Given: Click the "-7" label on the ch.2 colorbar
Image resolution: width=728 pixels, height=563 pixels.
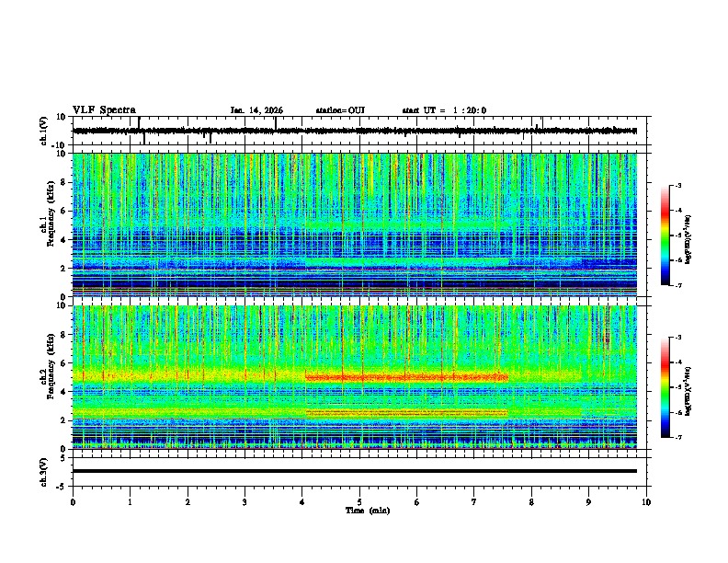Looking at the screenshot, I should [x=677, y=437].
